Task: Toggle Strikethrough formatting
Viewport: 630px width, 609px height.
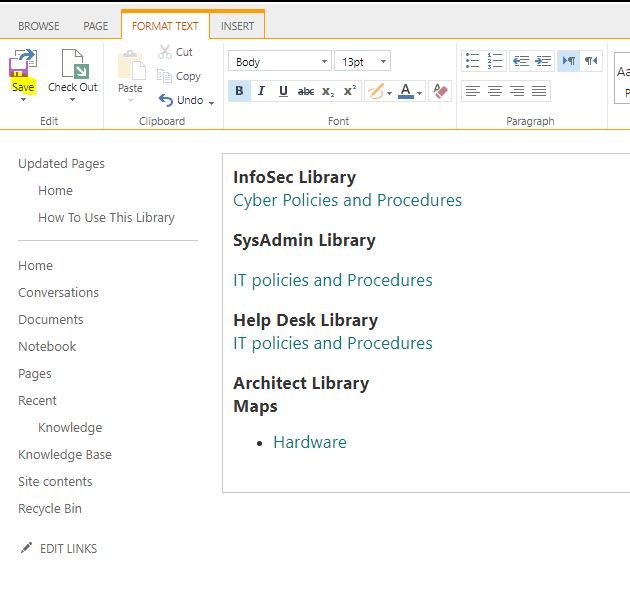Action: click(x=306, y=91)
